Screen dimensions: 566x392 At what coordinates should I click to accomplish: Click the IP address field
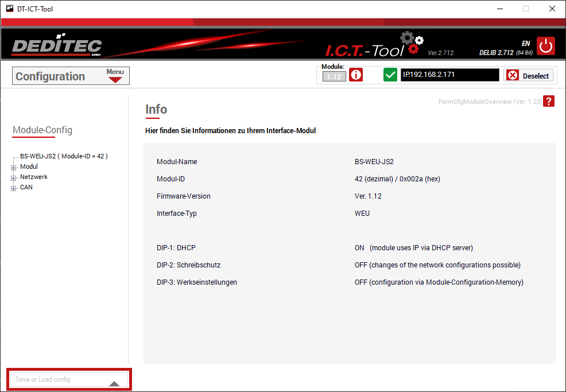[449, 75]
